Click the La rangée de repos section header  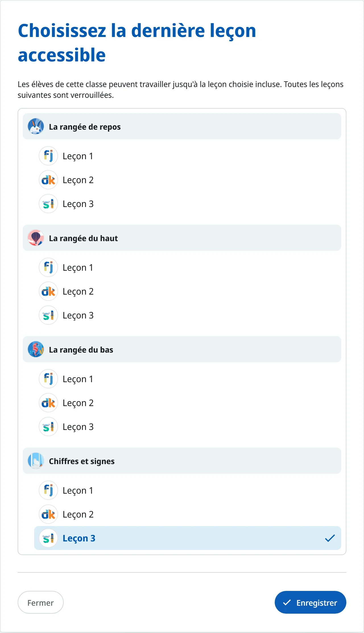(182, 126)
